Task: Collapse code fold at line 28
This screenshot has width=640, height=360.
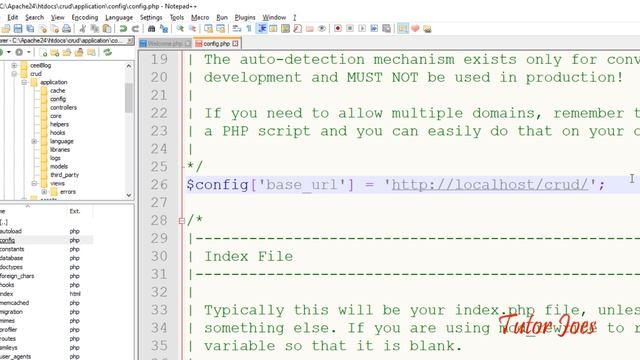Action: pyautogui.click(x=182, y=221)
